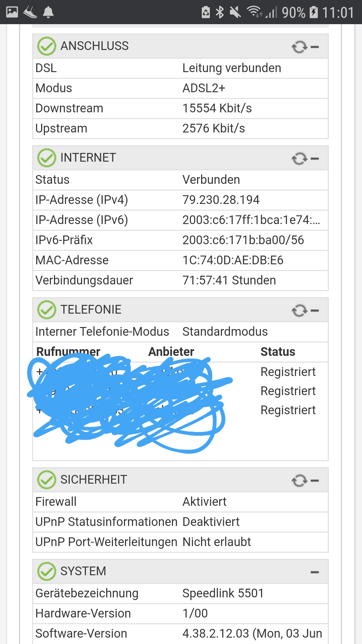Click the green checkmark beside SICHERHEIT
Viewport: 362px width, 644px height.
pyautogui.click(x=47, y=480)
